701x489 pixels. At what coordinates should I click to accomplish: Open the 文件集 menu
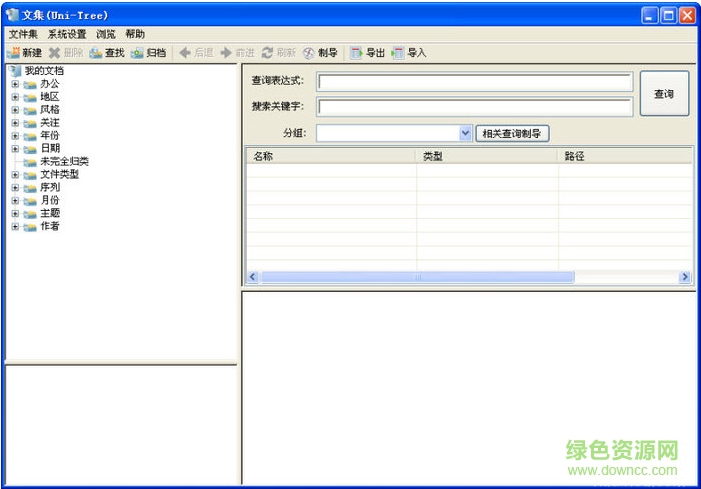click(23, 34)
